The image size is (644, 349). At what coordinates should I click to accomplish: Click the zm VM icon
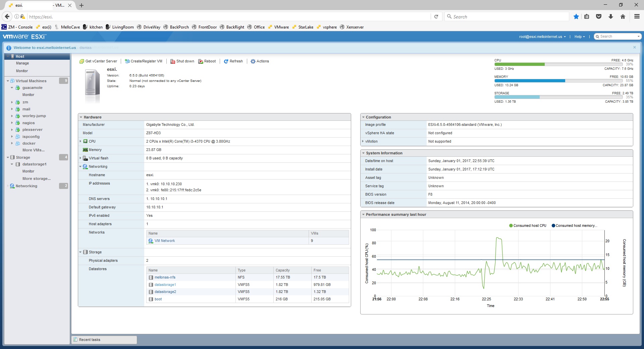pos(18,102)
